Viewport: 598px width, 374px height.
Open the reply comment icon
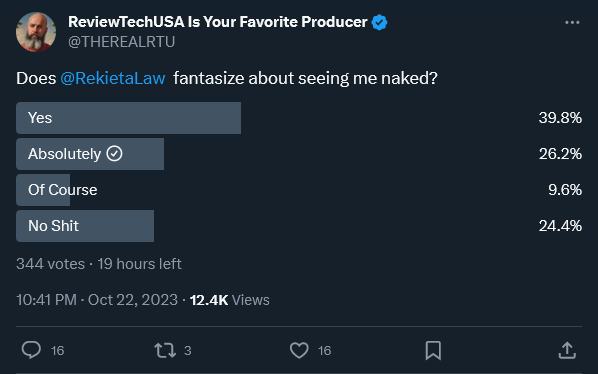pyautogui.click(x=31, y=350)
